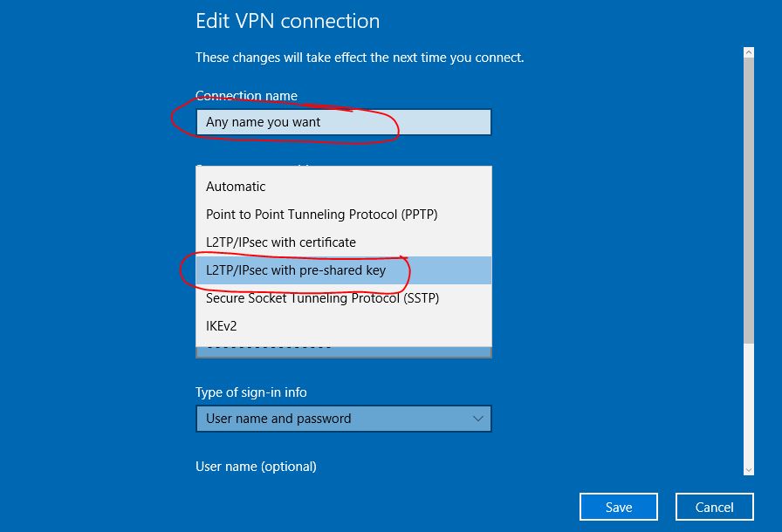Click the Type of sign-in info label
The height and width of the screenshot is (532, 782).
pos(250,392)
